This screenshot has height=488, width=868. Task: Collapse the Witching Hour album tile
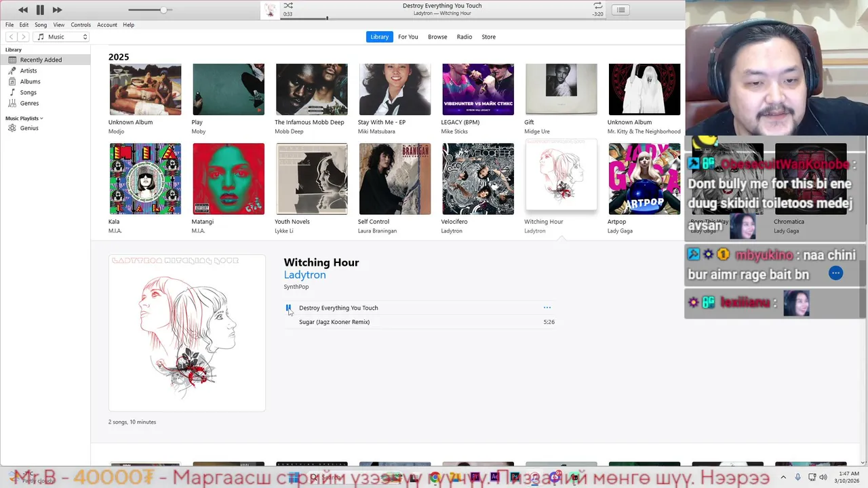[561, 176]
